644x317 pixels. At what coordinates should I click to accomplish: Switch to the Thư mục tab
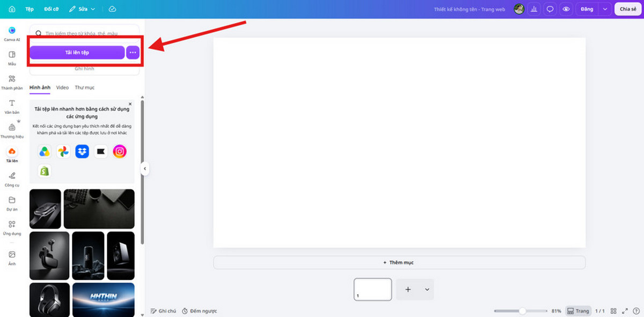(x=85, y=87)
